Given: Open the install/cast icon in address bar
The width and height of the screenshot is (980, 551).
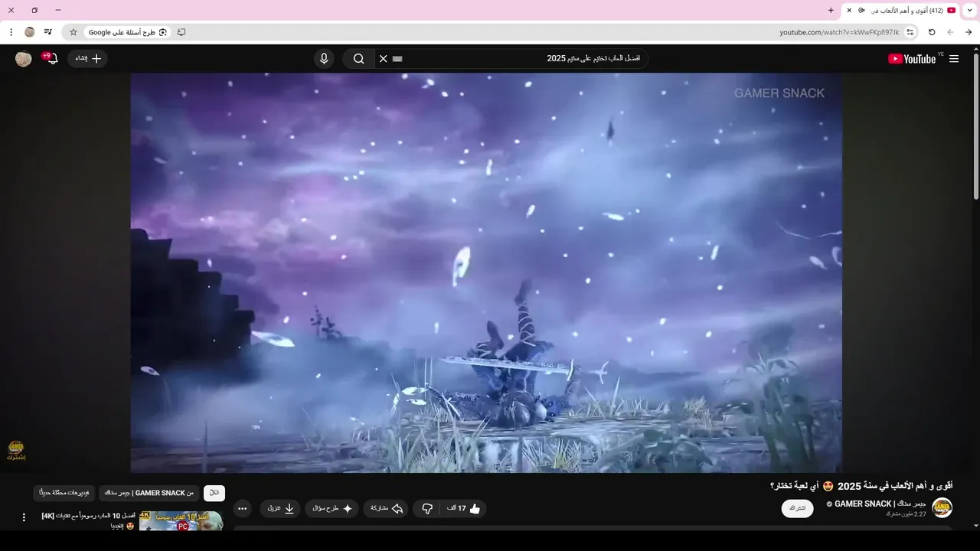Looking at the screenshot, I should click(181, 32).
